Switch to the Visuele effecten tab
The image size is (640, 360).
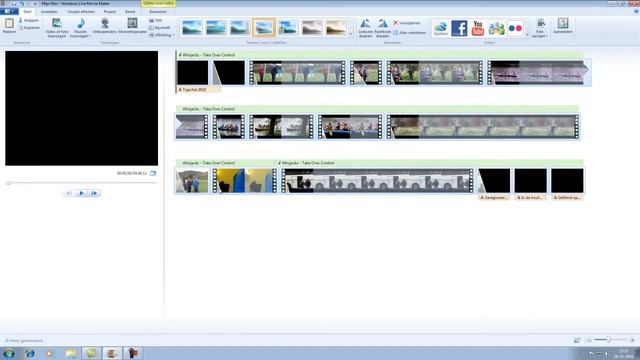click(81, 11)
